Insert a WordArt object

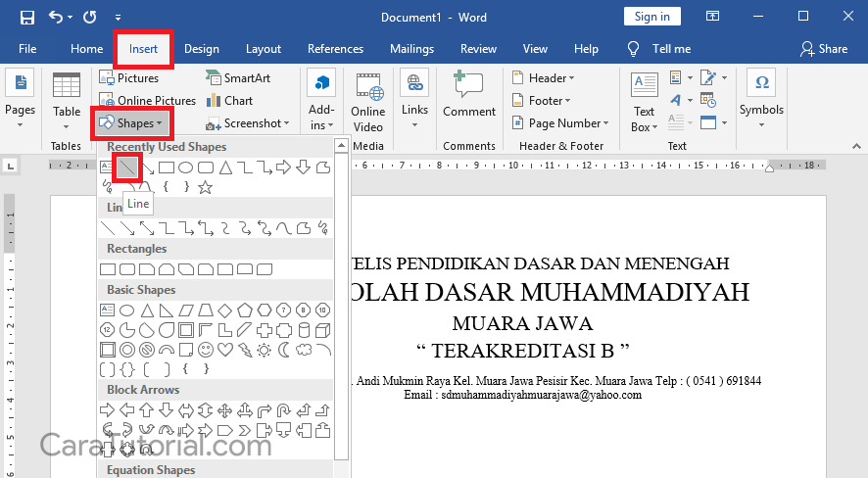[x=676, y=100]
